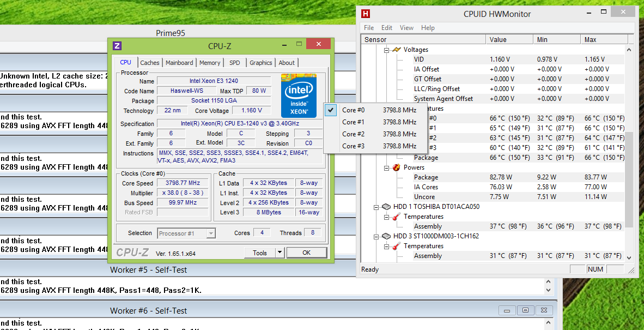
Task: Select the CPU tab in CPU-Z
Action: 126,62
